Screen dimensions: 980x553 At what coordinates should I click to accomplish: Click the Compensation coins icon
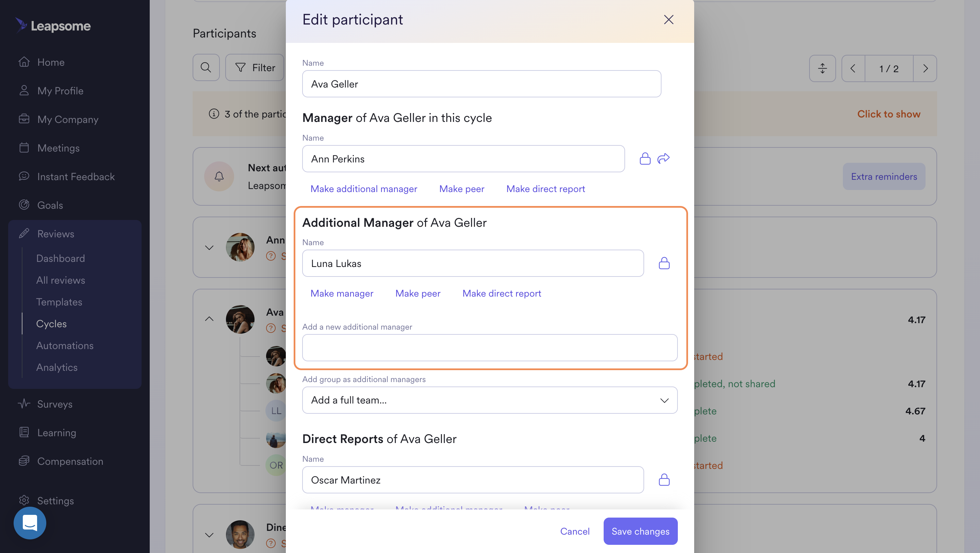click(24, 460)
